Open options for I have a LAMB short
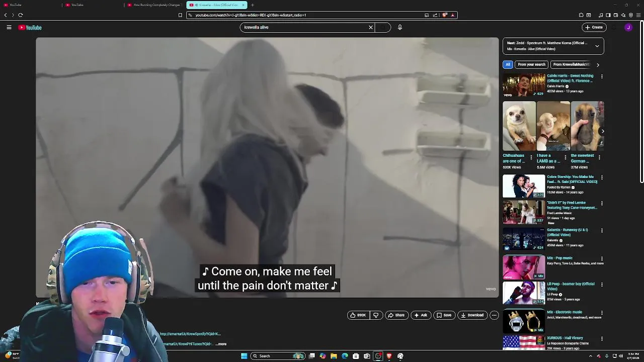 point(565,157)
